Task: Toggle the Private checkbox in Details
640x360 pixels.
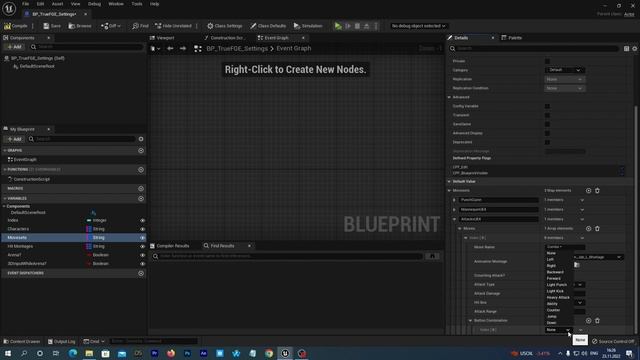Action: click(x=547, y=61)
